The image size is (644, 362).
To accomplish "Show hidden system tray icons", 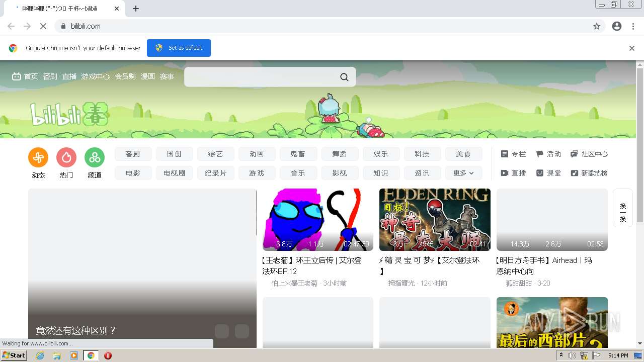I will (561, 355).
